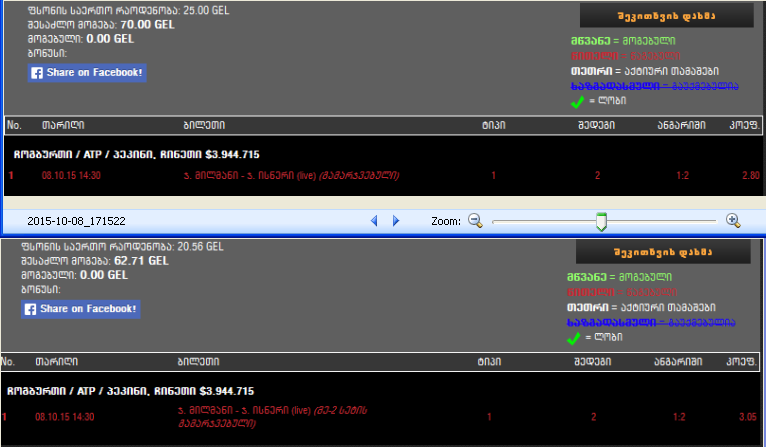Click the green check lobby icon in 25.00 GEL slip legend

click(x=577, y=102)
